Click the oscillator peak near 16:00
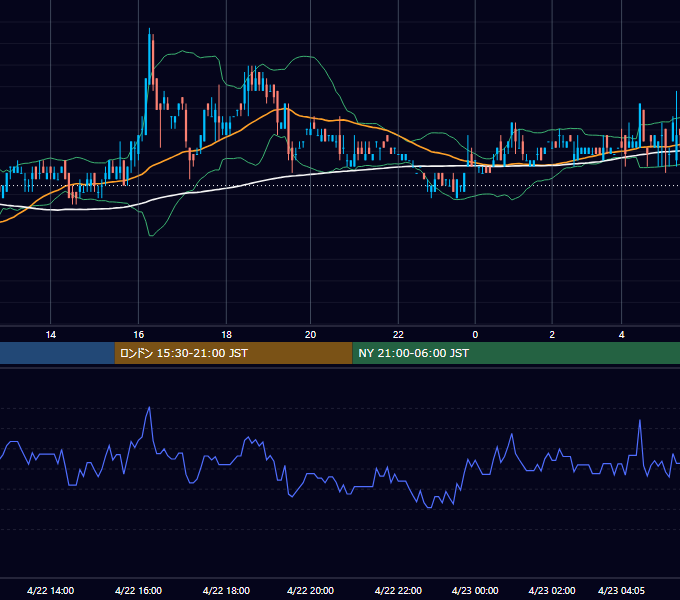Image resolution: width=680 pixels, height=600 pixels. [149, 408]
